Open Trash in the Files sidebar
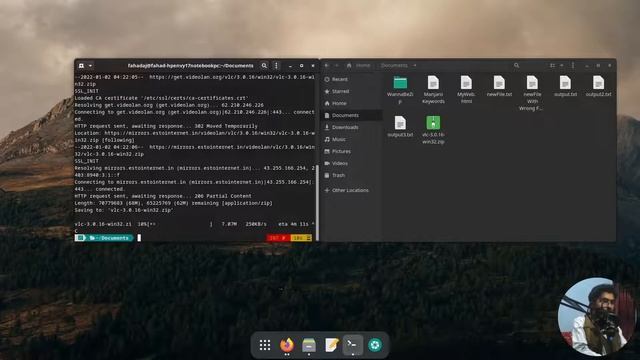The width and height of the screenshot is (640, 360). (x=352, y=175)
